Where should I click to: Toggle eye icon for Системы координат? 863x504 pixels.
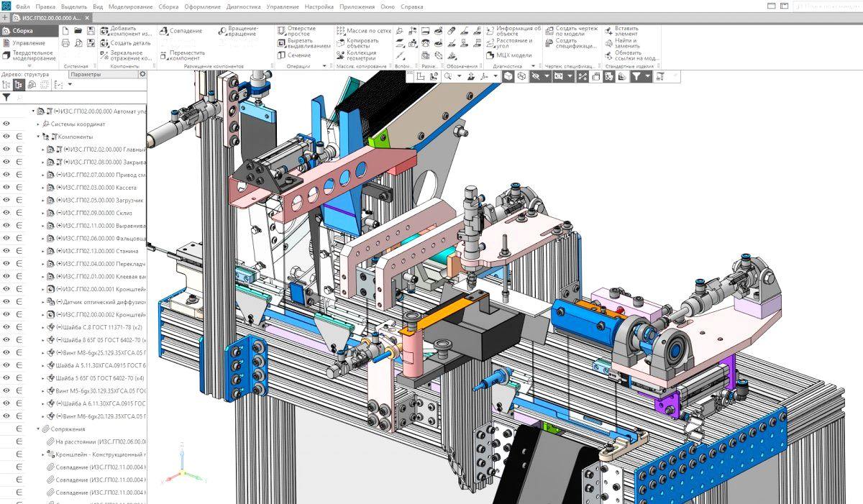coord(6,124)
